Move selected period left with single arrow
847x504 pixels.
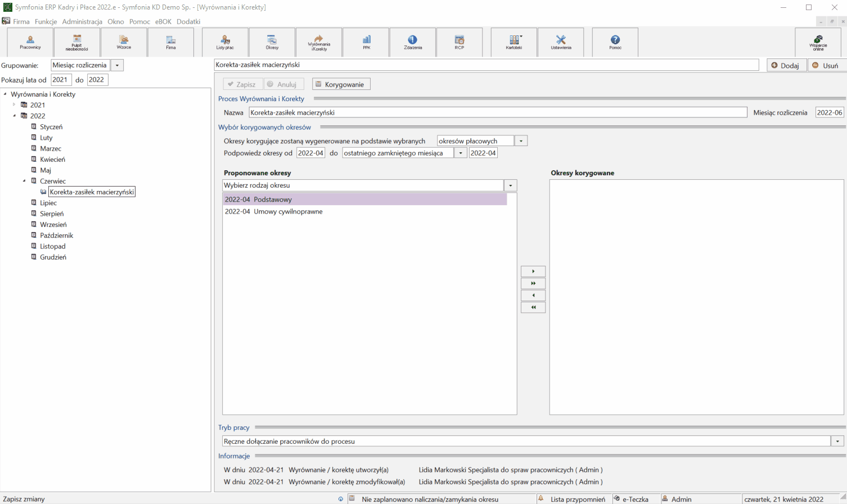(533, 296)
